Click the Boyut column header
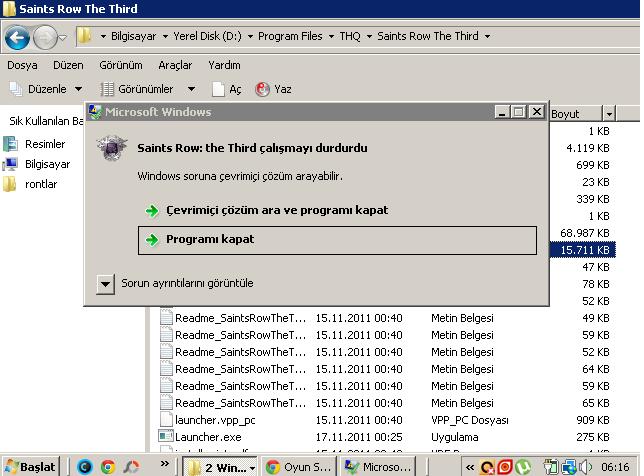This screenshot has width=644, height=476. point(575,114)
